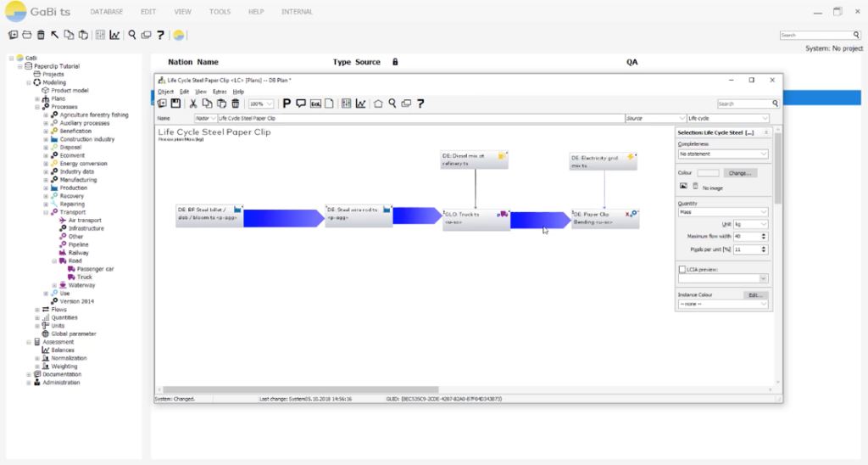Select the arrow pointer icon in main toolbar

coord(54,35)
